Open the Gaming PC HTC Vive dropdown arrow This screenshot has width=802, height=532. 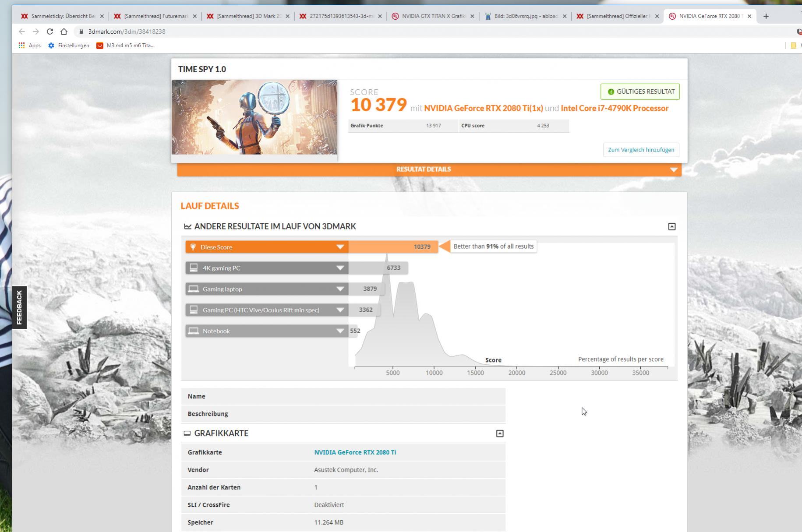[340, 310]
